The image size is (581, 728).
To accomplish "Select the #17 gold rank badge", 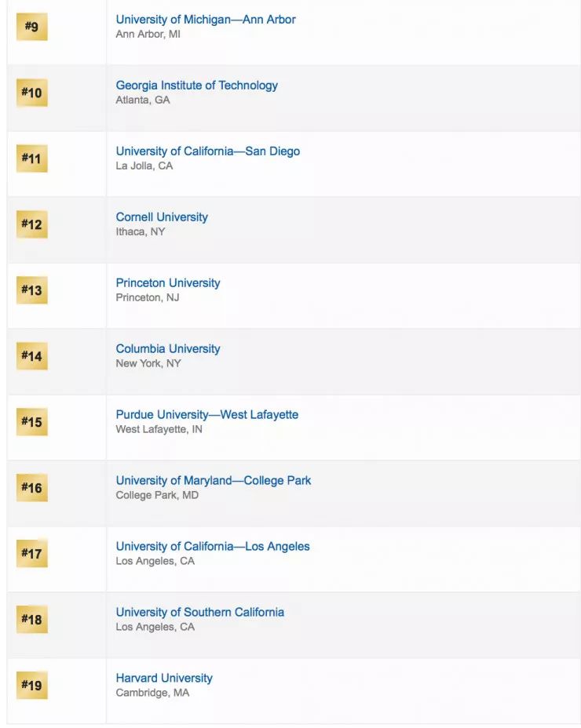I will 31,554.
